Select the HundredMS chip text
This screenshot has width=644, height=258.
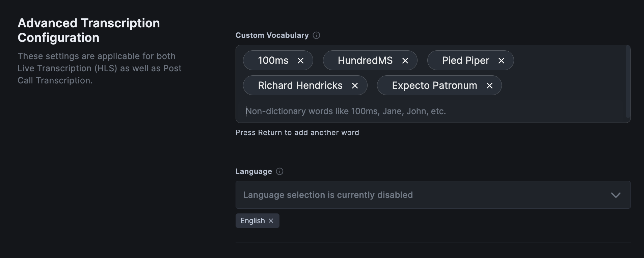(x=365, y=60)
